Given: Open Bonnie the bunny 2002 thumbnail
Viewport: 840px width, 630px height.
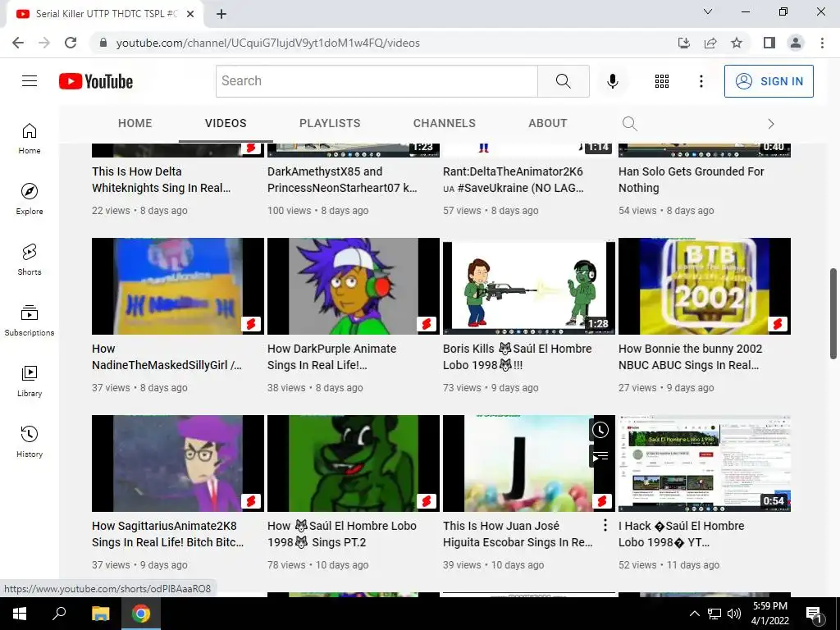Looking at the screenshot, I should click(705, 286).
